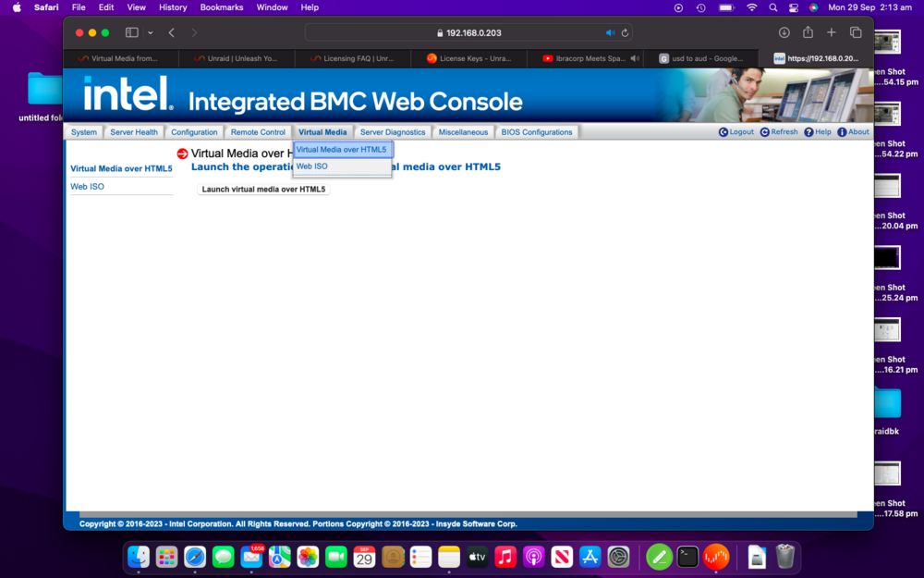Screen dimensions: 924x578
Task: Open the Server Health navigation tab
Action: coord(134,132)
